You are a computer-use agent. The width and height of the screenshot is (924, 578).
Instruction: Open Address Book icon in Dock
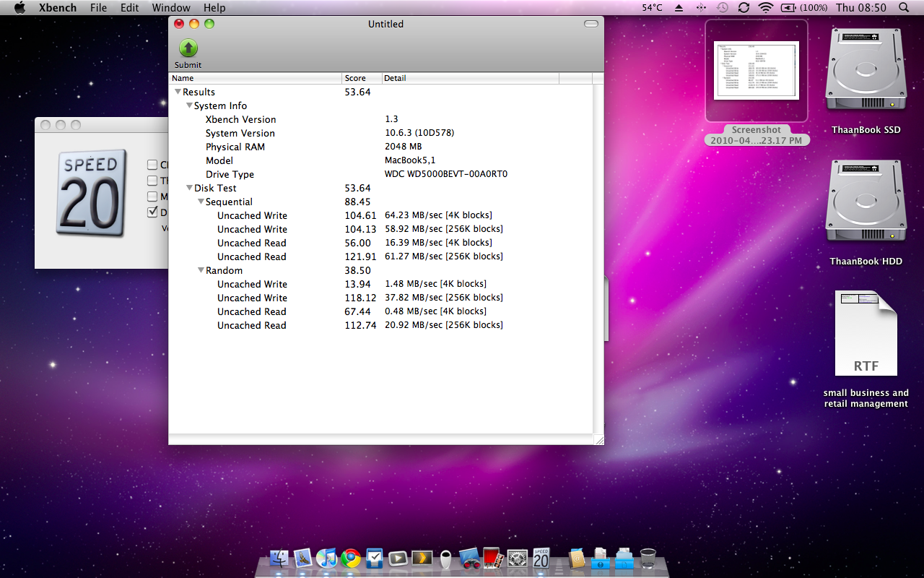tap(576, 558)
